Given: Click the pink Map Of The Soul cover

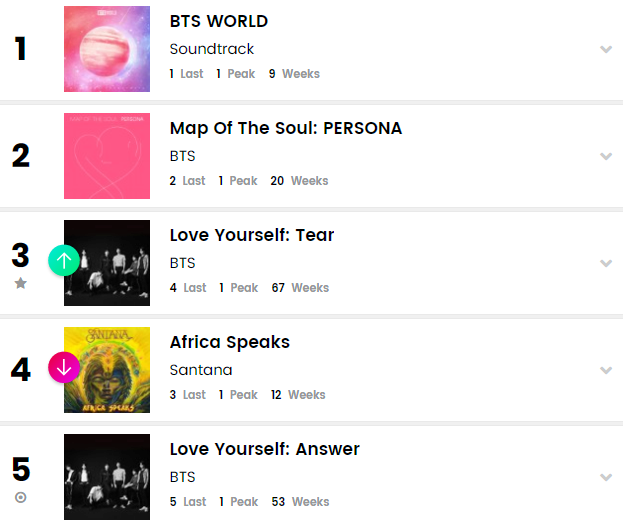Looking at the screenshot, I should (107, 156).
